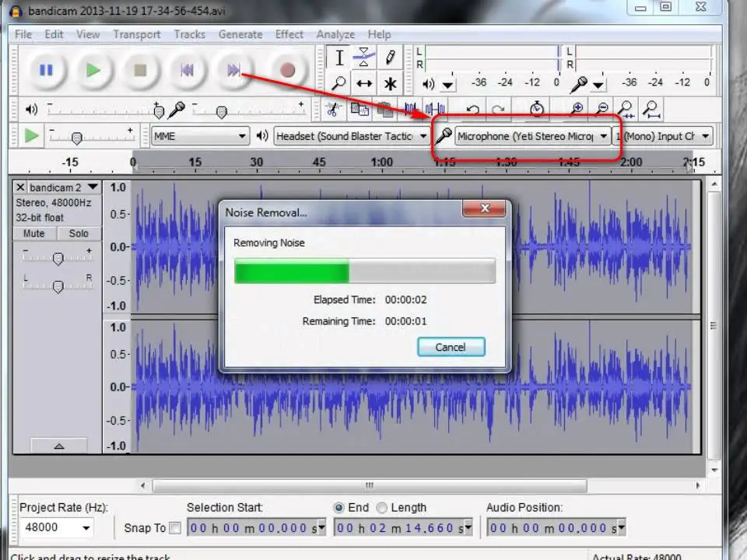Click the Skip to Start button
The image size is (747, 560).
point(187,70)
